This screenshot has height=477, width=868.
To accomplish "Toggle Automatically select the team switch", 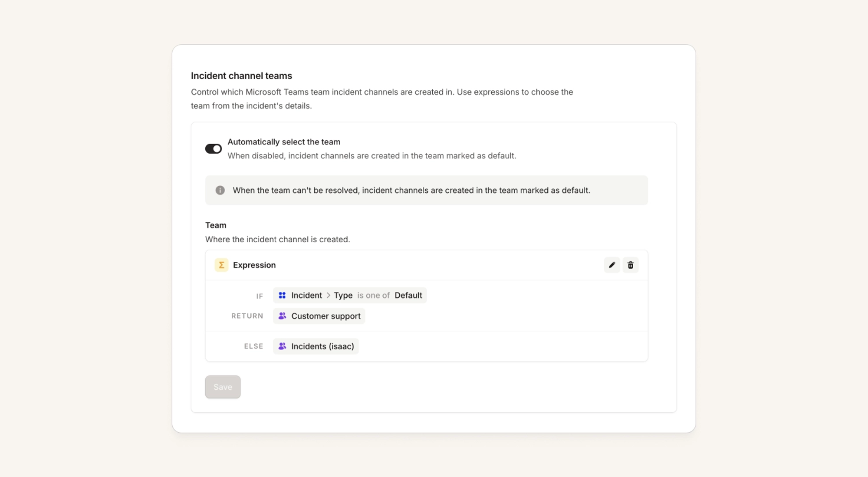I will (x=214, y=149).
